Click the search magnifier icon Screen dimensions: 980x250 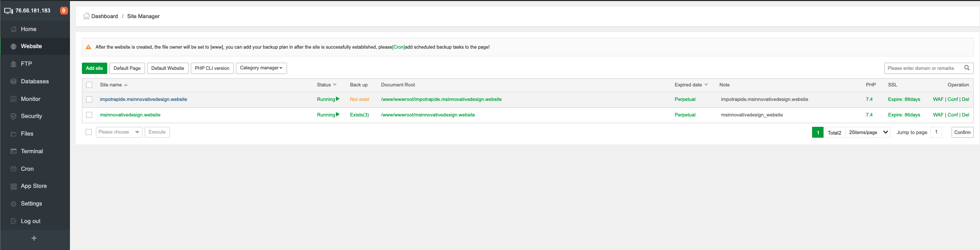(x=967, y=68)
